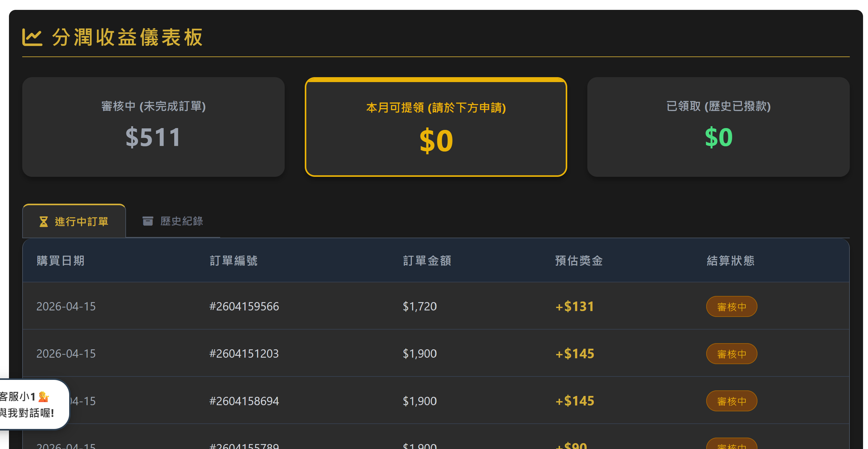868x449 pixels.
Task: Click the 預估獎金 column header
Action: [579, 260]
